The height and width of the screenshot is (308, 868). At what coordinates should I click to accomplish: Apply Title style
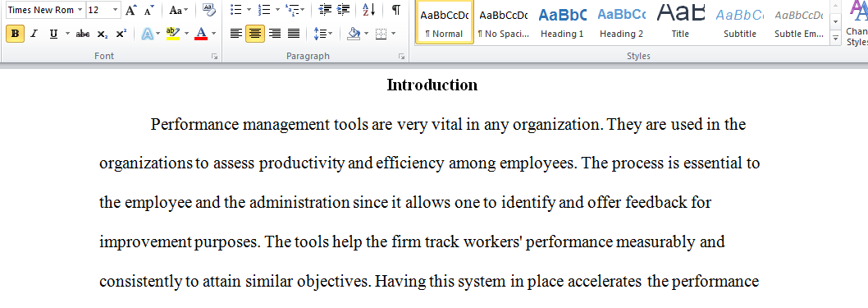click(680, 22)
